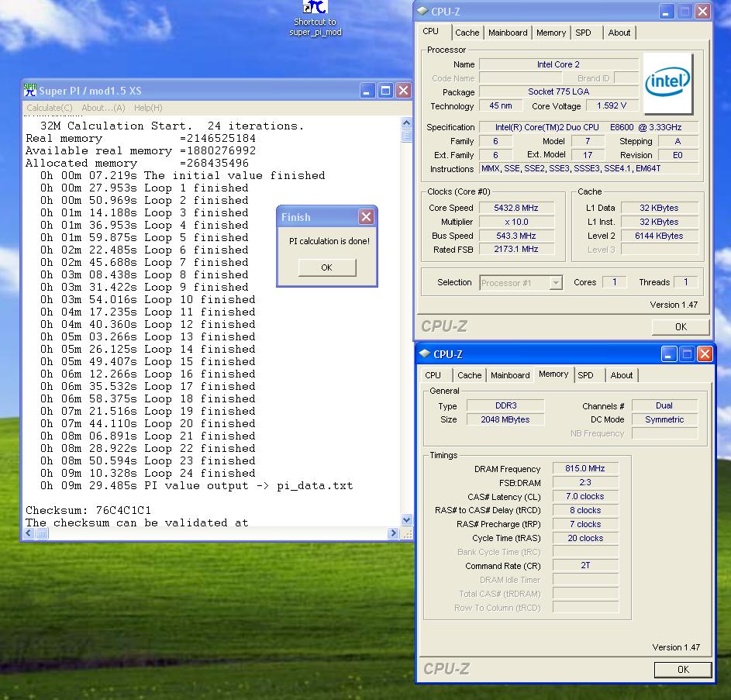Click the Instructions MMX, SSE list field

pyautogui.click(x=589, y=168)
